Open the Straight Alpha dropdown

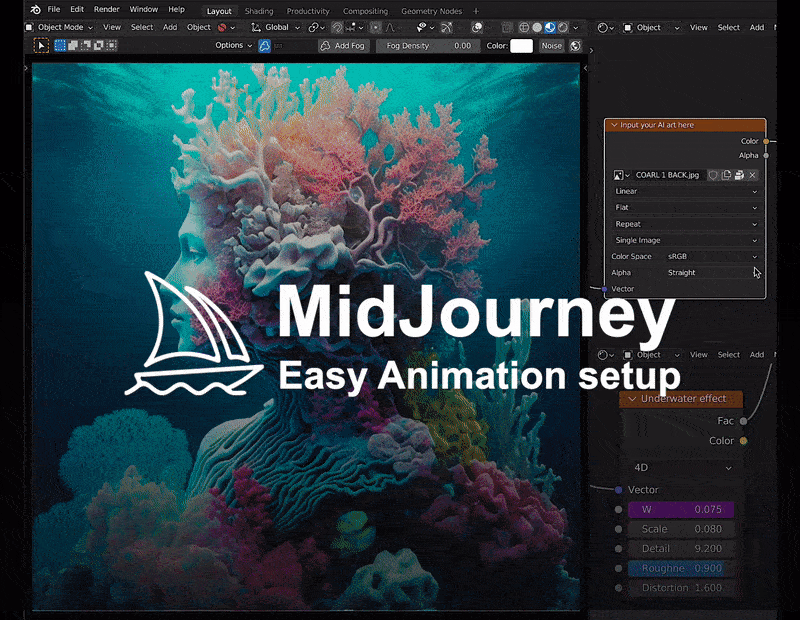[713, 273]
